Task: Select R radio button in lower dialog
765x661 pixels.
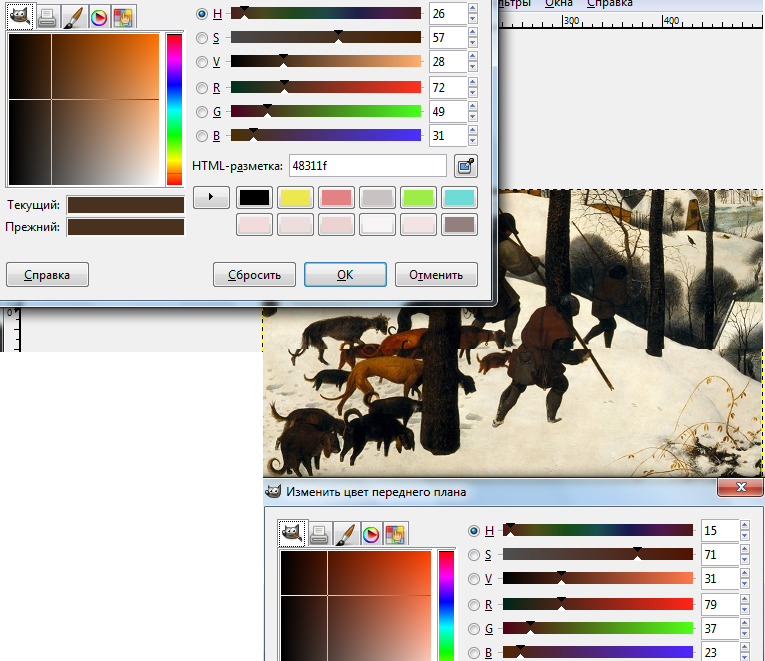Action: tap(474, 605)
